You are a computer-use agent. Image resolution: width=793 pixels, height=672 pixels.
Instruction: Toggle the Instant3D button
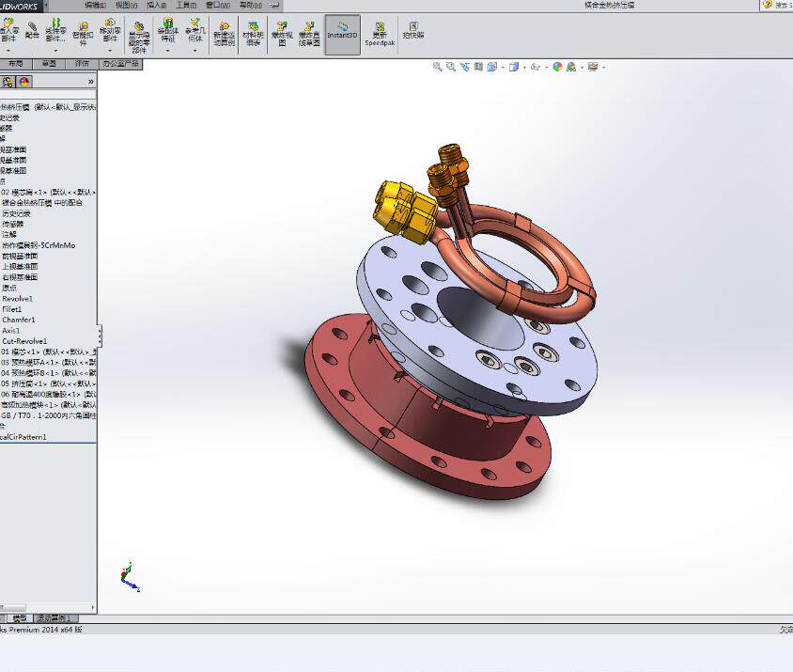click(342, 35)
